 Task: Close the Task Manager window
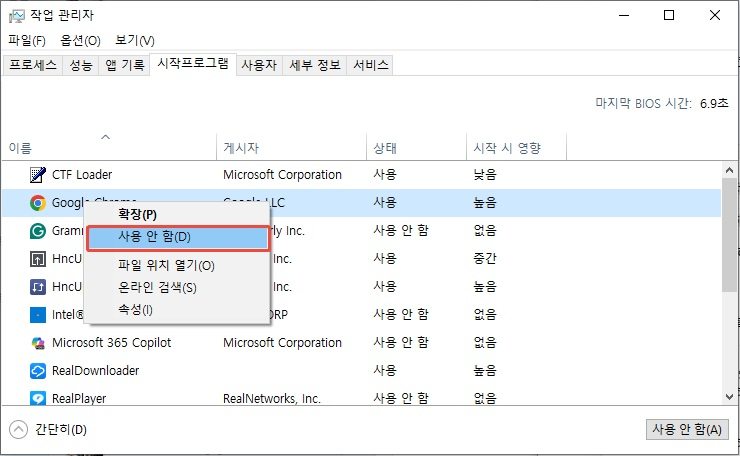click(715, 15)
